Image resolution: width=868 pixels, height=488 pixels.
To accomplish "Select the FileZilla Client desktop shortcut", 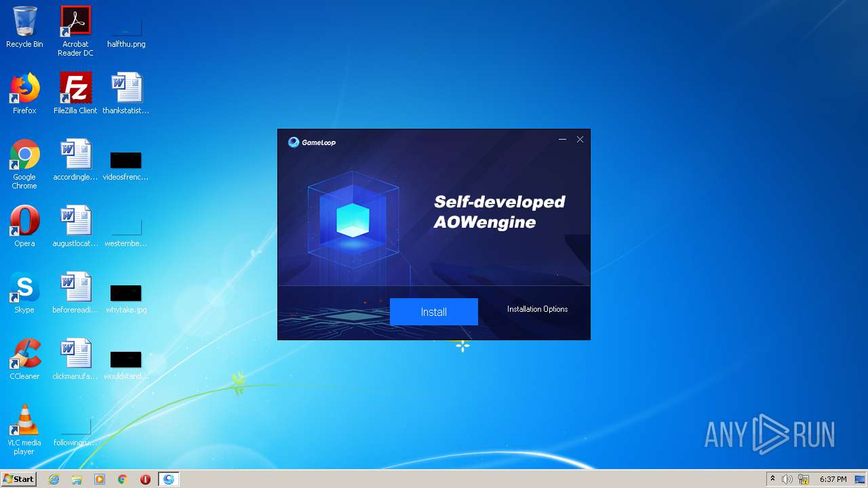I will 75,94.
